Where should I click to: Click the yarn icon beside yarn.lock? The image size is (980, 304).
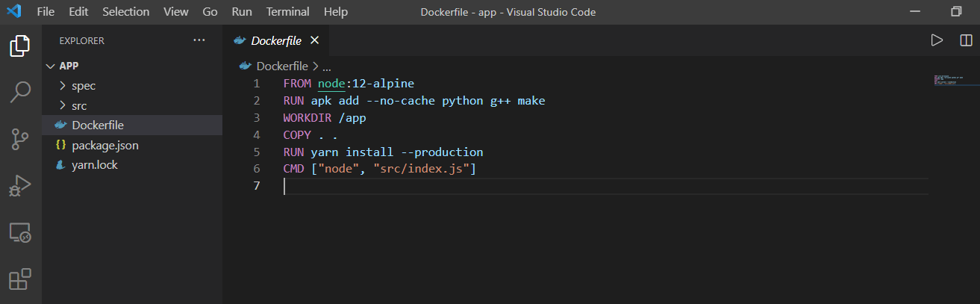(x=61, y=165)
